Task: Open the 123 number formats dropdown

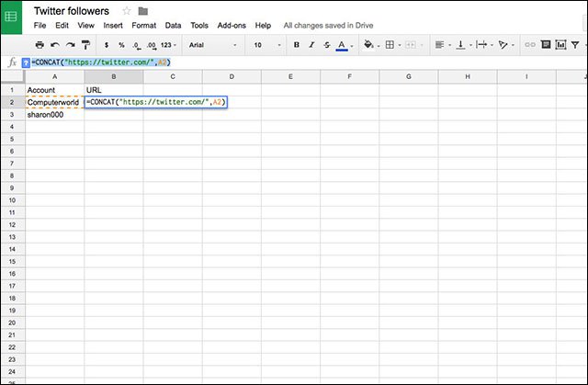Action: point(168,45)
